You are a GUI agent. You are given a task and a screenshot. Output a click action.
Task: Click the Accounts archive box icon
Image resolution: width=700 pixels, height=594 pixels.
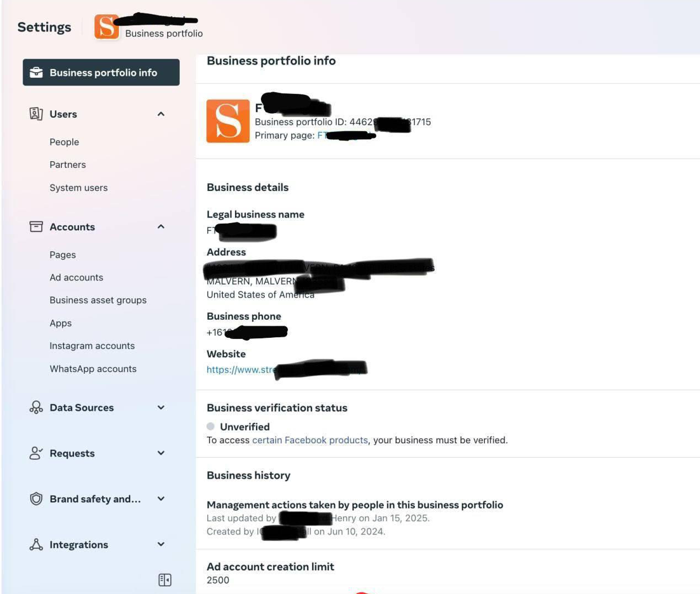coord(36,227)
